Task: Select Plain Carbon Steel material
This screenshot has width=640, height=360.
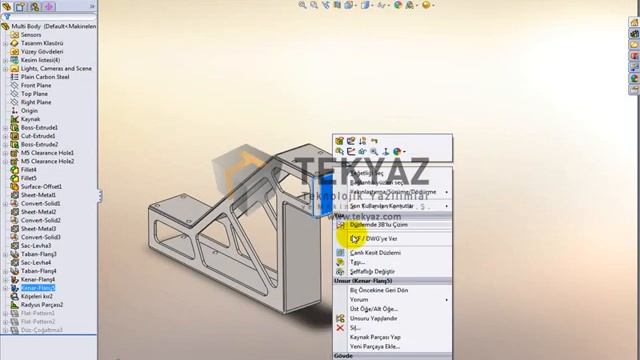Action: click(x=45, y=77)
